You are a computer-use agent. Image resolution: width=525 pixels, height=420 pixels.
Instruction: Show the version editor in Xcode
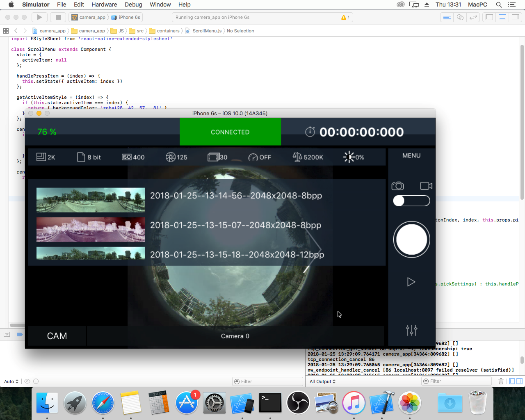coord(473,17)
